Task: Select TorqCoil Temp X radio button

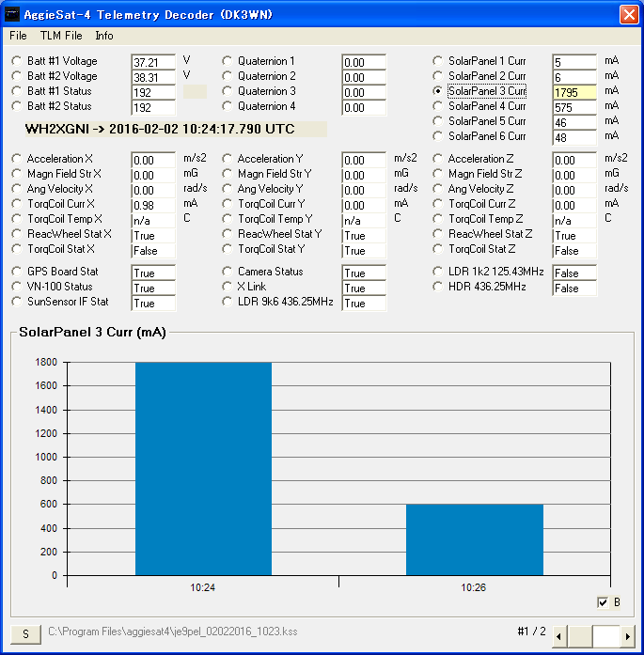Action: point(17,219)
